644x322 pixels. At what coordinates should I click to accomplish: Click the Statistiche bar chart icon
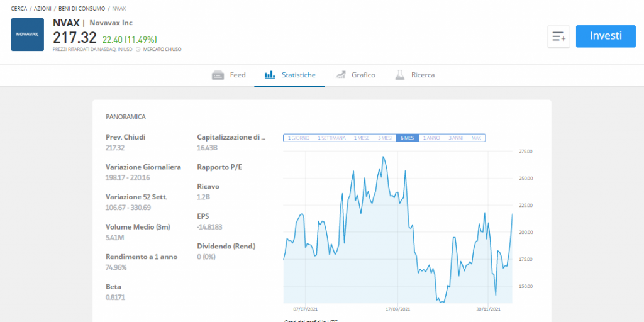(x=270, y=75)
